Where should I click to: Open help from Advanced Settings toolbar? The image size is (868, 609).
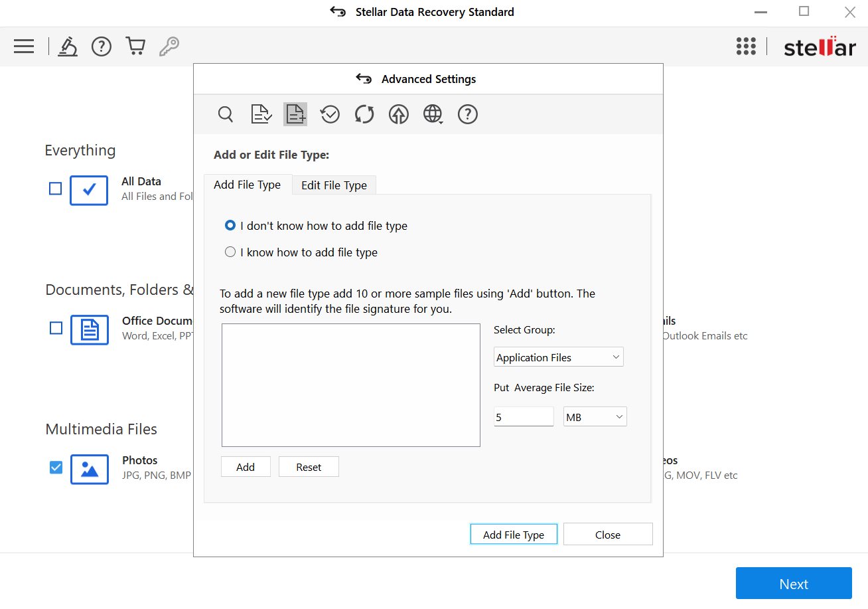coord(467,114)
